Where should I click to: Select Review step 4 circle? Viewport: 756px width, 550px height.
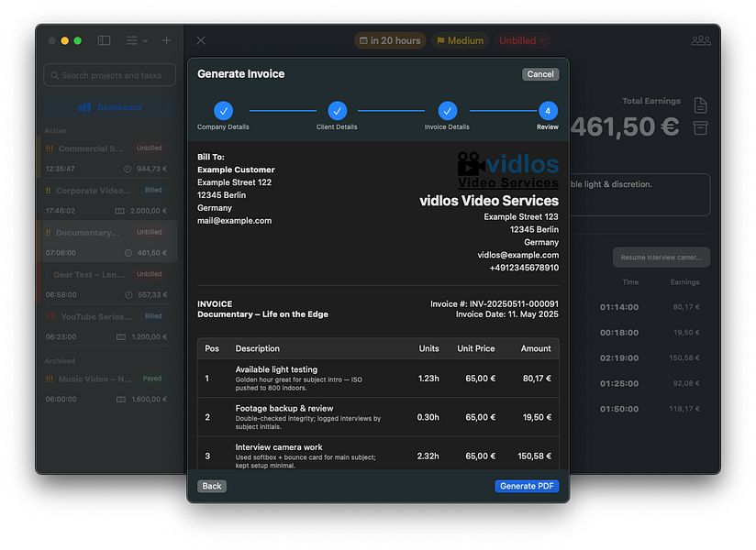coord(548,111)
